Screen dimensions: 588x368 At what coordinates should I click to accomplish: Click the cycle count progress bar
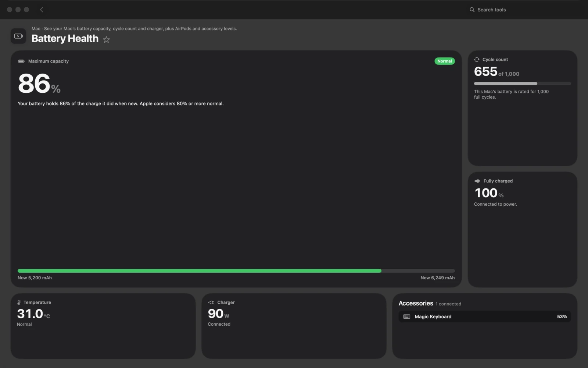522,84
